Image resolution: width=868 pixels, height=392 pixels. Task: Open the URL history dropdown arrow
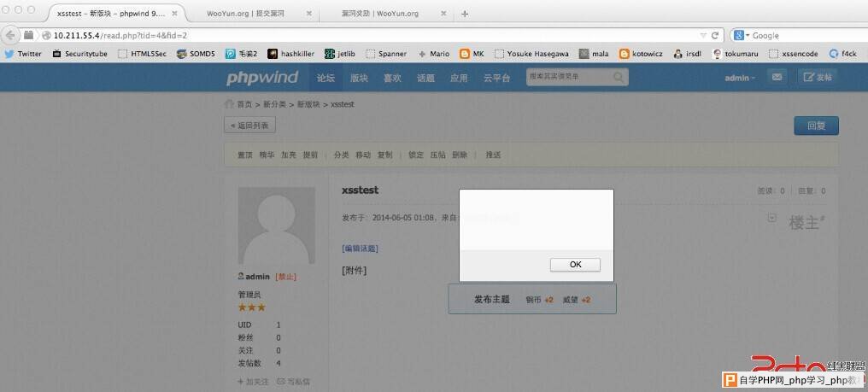[703, 35]
